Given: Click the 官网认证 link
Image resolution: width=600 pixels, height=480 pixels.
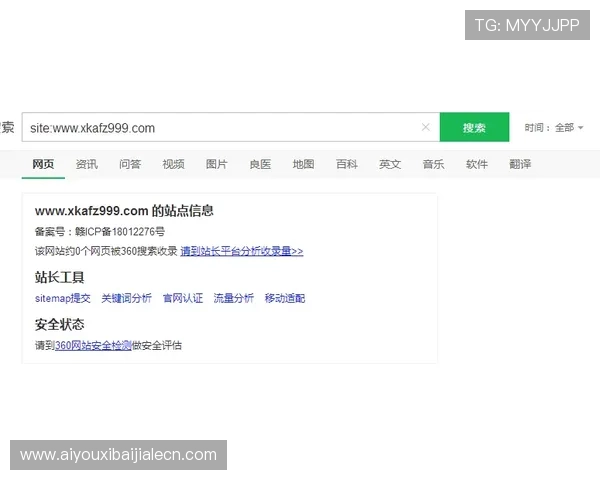Looking at the screenshot, I should 183,298.
